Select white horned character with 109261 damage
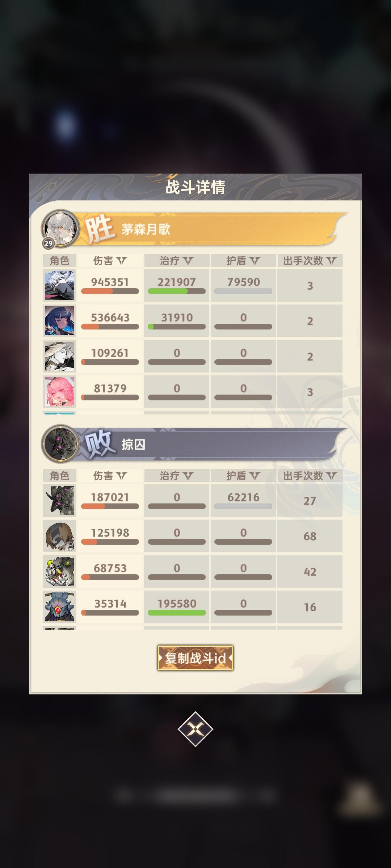 tap(59, 356)
